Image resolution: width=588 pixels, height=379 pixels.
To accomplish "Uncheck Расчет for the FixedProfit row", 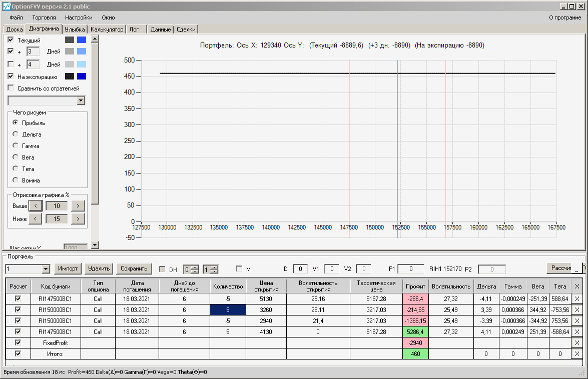I will [18, 342].
